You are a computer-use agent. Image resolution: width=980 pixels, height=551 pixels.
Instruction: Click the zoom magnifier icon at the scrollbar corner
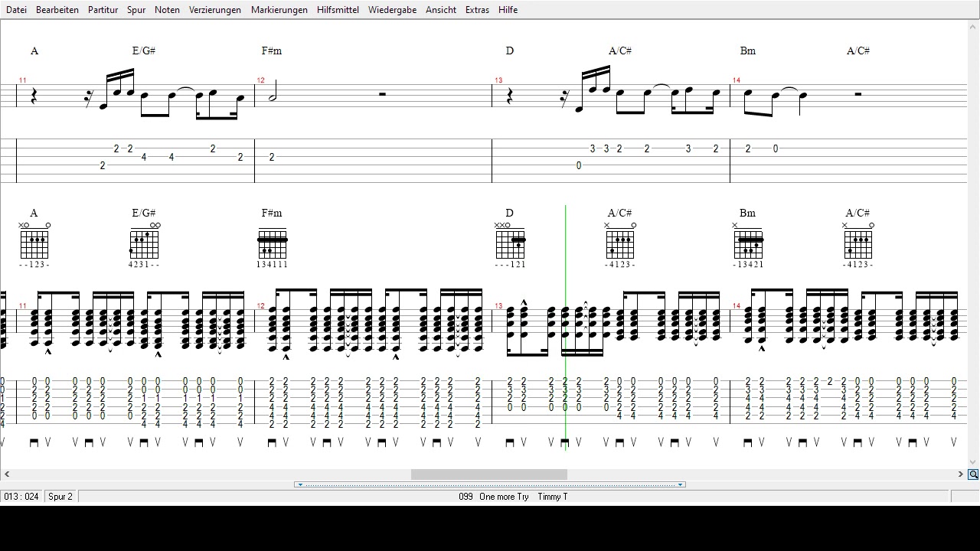973,474
